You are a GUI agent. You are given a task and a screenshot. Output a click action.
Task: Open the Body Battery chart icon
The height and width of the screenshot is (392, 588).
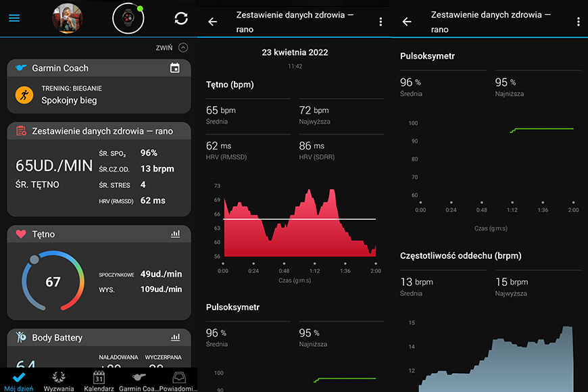(x=175, y=337)
